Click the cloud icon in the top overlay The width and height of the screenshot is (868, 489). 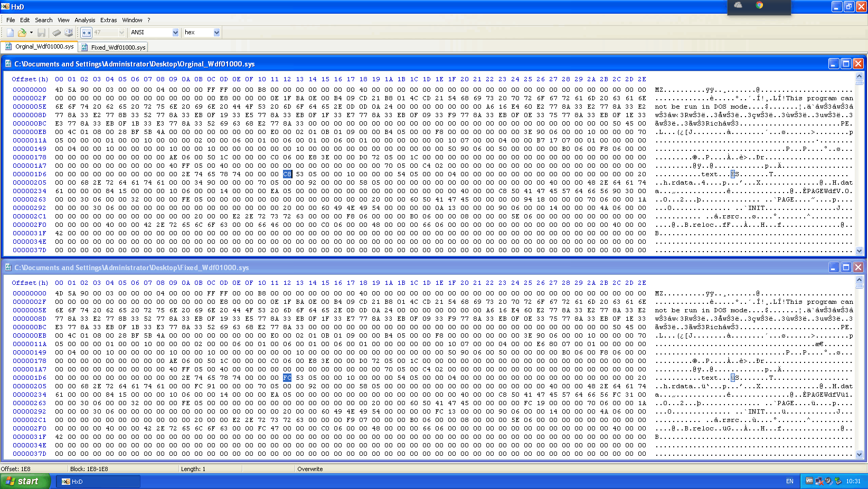pyautogui.click(x=738, y=5)
